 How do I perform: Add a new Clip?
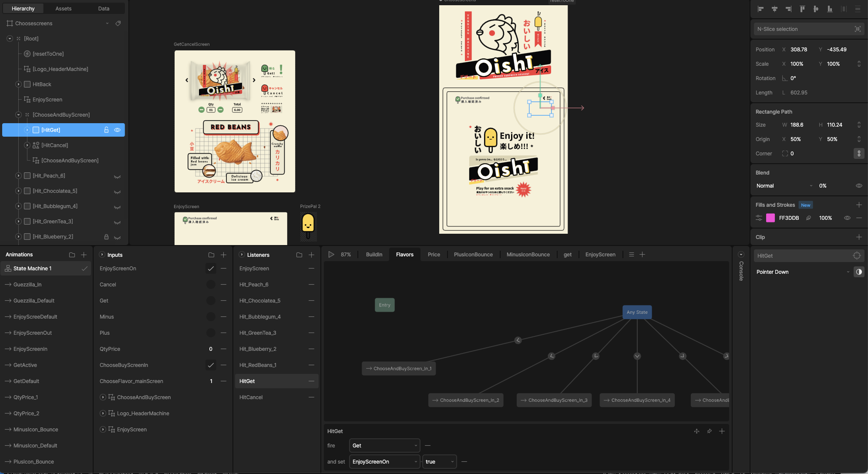click(859, 237)
